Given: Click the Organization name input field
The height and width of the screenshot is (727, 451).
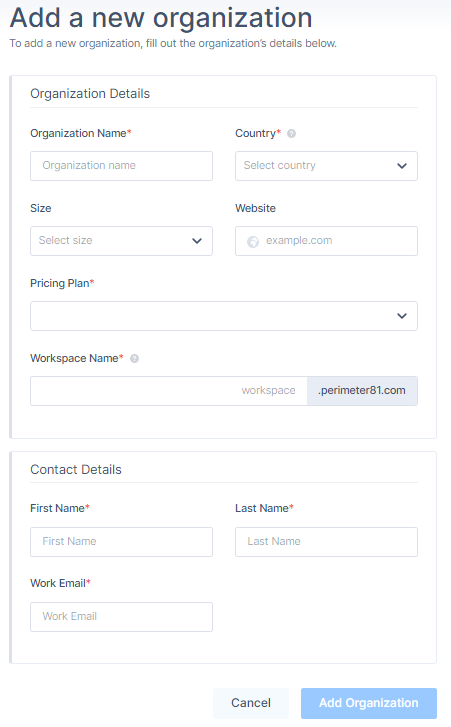Looking at the screenshot, I should click(x=121, y=166).
